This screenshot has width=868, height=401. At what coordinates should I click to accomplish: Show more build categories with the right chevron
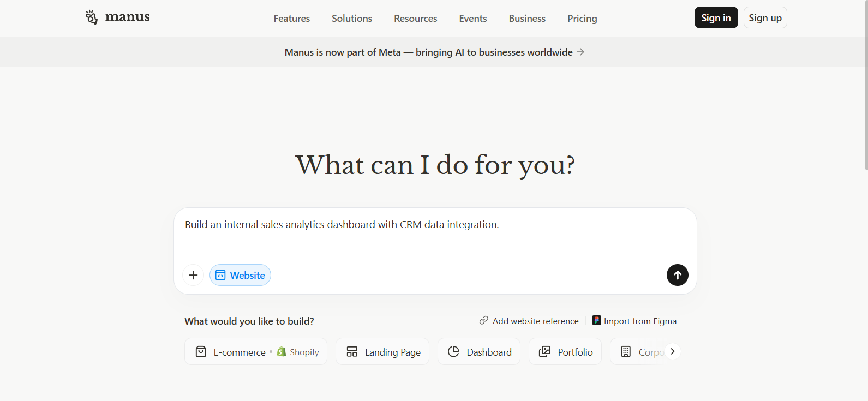673,351
